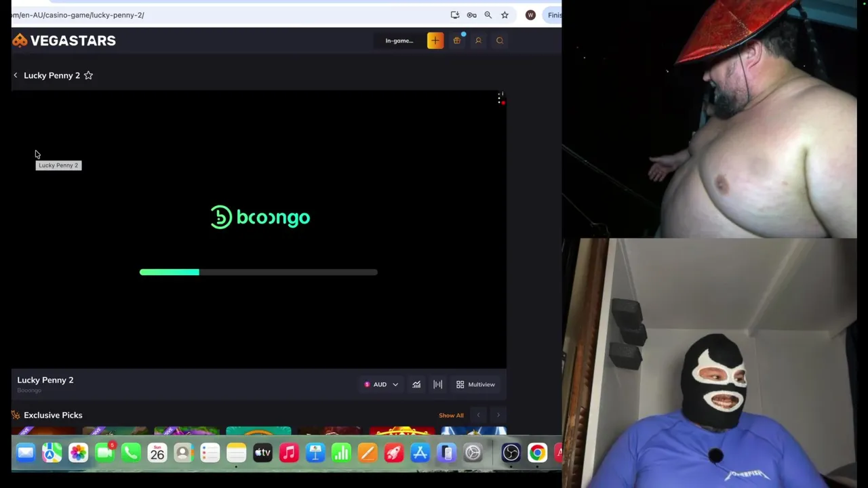Open System Settings from the dock
Image resolution: width=868 pixels, height=488 pixels.
473,452
